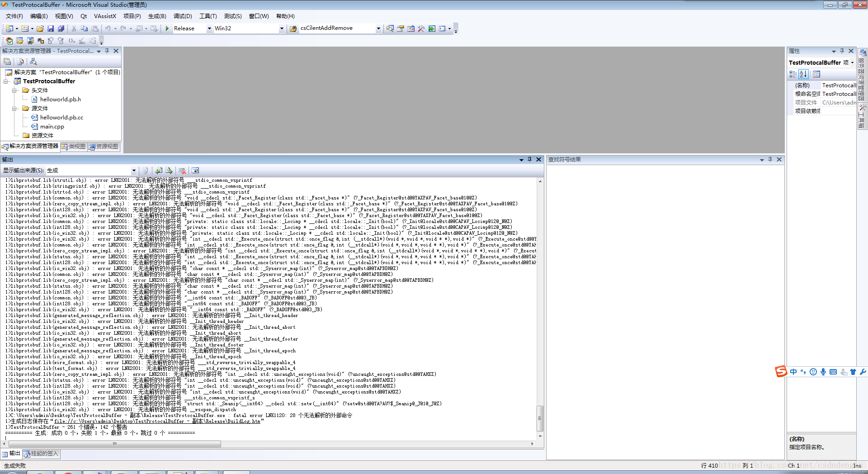Select main.cpp in Solution Explorer
Viewport: 868px width, 474px height.
coord(52,127)
